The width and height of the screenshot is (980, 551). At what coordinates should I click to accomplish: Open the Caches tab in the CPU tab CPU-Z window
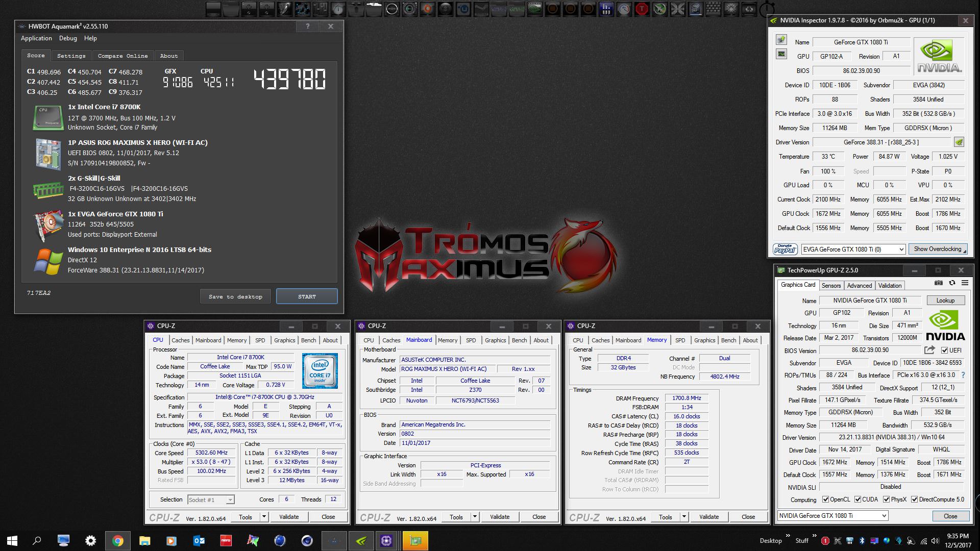click(180, 340)
